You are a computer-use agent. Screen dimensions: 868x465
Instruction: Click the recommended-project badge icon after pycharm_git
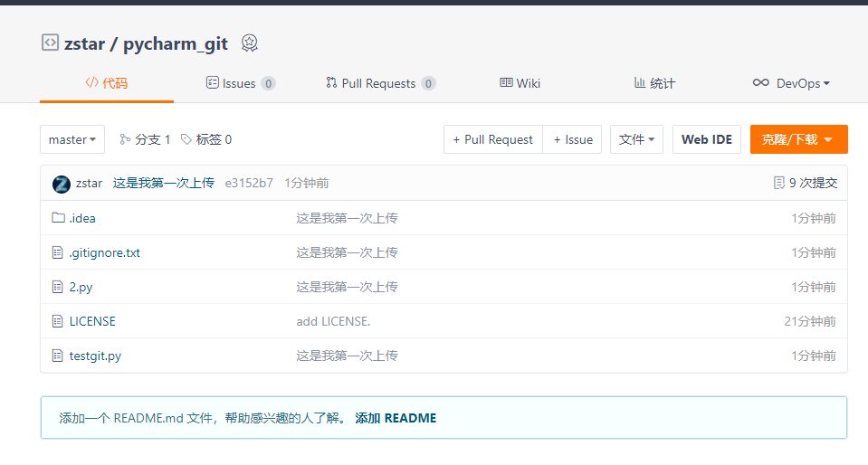(250, 43)
